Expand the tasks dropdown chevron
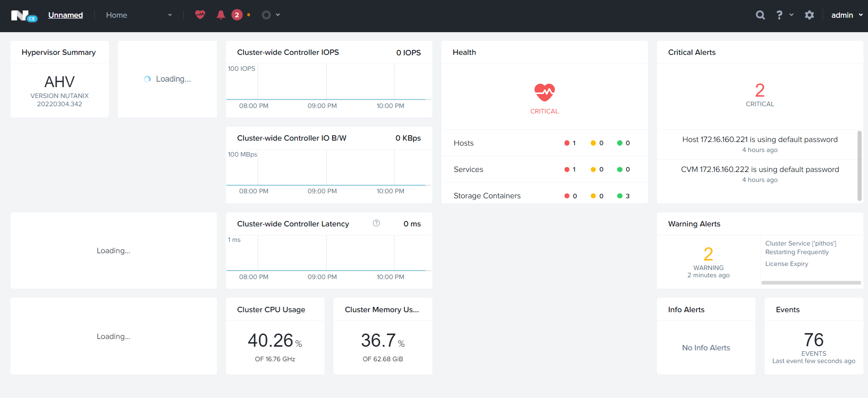868x398 pixels. (x=278, y=15)
